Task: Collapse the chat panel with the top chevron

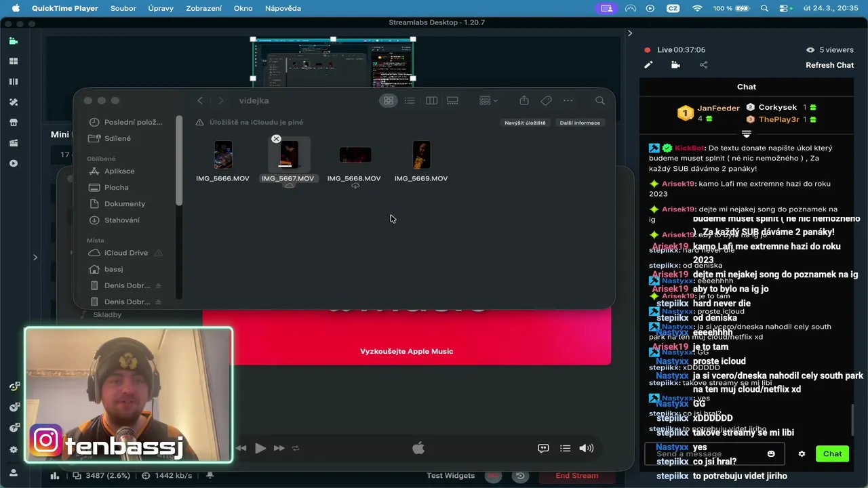Action: click(630, 33)
